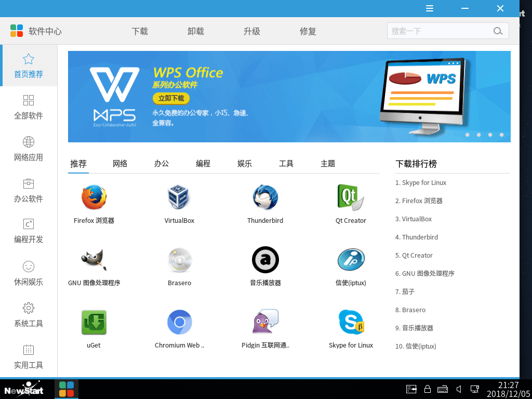Switch to the 编程 category tab
The height and width of the screenshot is (399, 532).
pos(203,164)
